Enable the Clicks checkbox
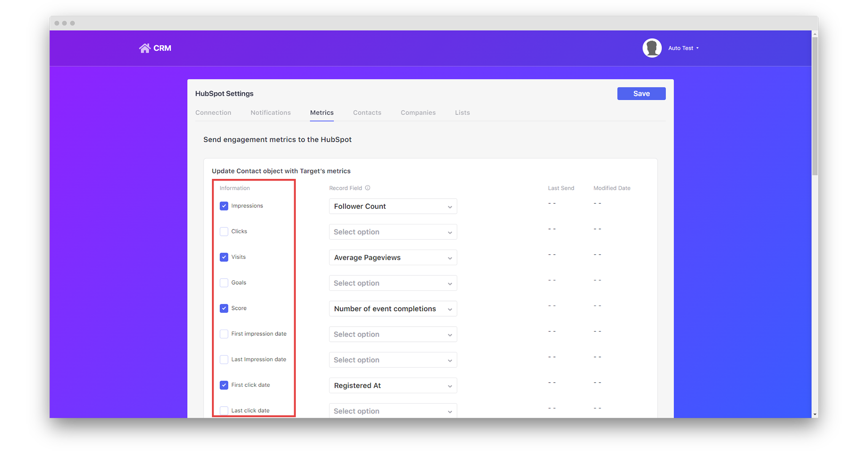868x458 pixels. click(x=224, y=232)
